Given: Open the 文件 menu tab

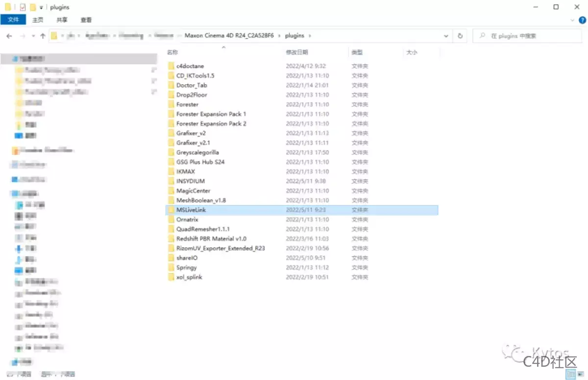Looking at the screenshot, I should click(x=13, y=20).
